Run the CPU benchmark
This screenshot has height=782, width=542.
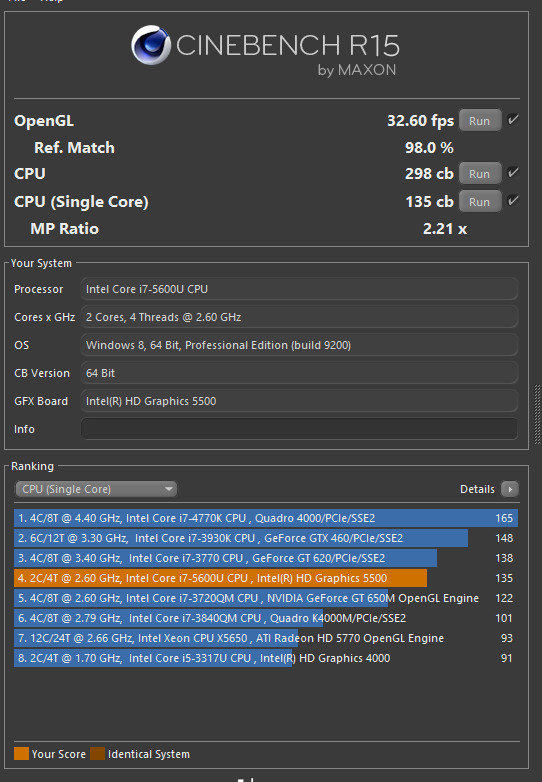[480, 174]
